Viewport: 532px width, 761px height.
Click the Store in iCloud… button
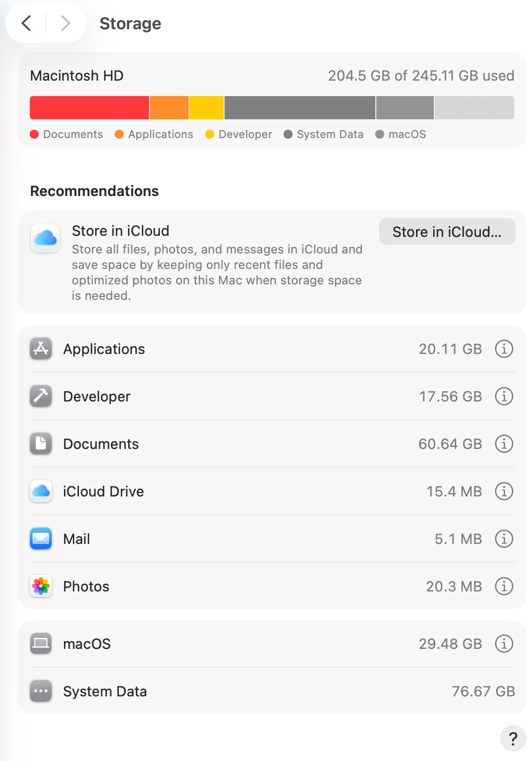point(447,231)
